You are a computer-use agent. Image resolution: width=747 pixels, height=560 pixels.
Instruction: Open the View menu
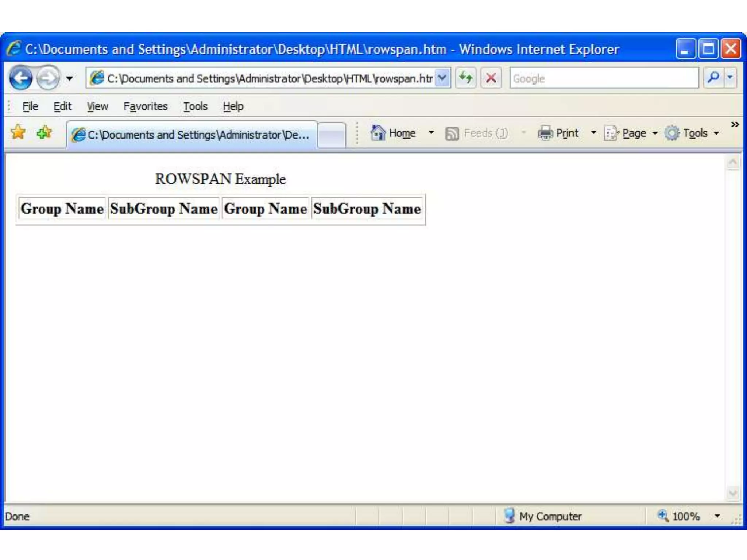click(97, 106)
